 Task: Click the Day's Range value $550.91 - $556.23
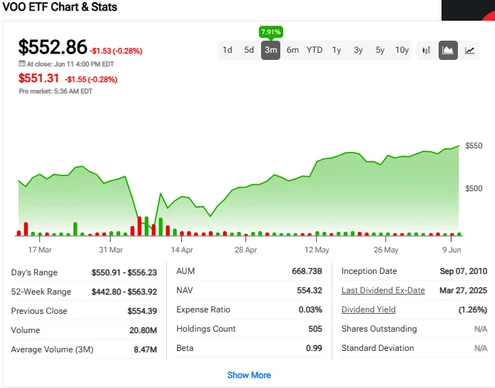pyautogui.click(x=124, y=273)
